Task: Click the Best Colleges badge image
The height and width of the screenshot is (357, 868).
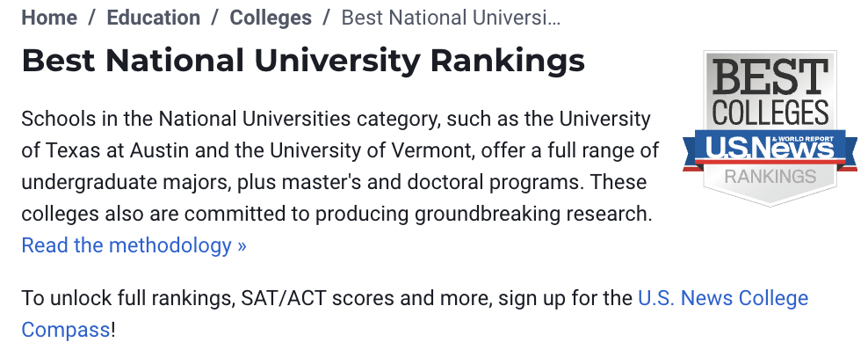Action: coord(770,128)
